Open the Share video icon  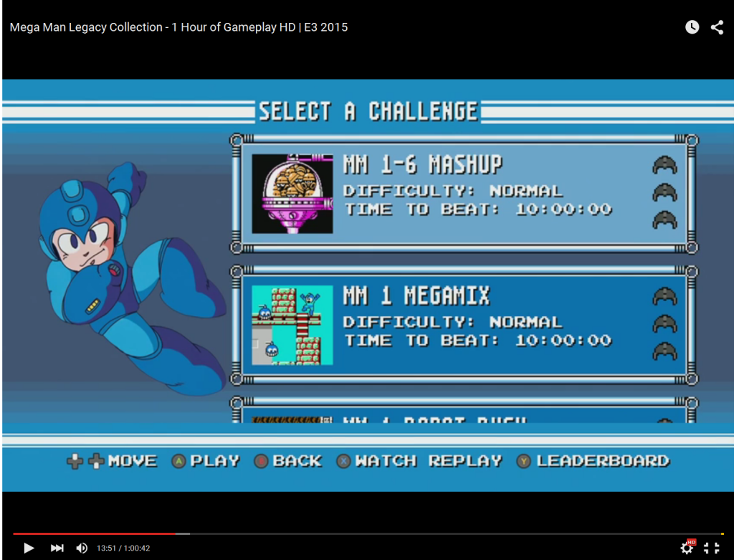point(717,27)
